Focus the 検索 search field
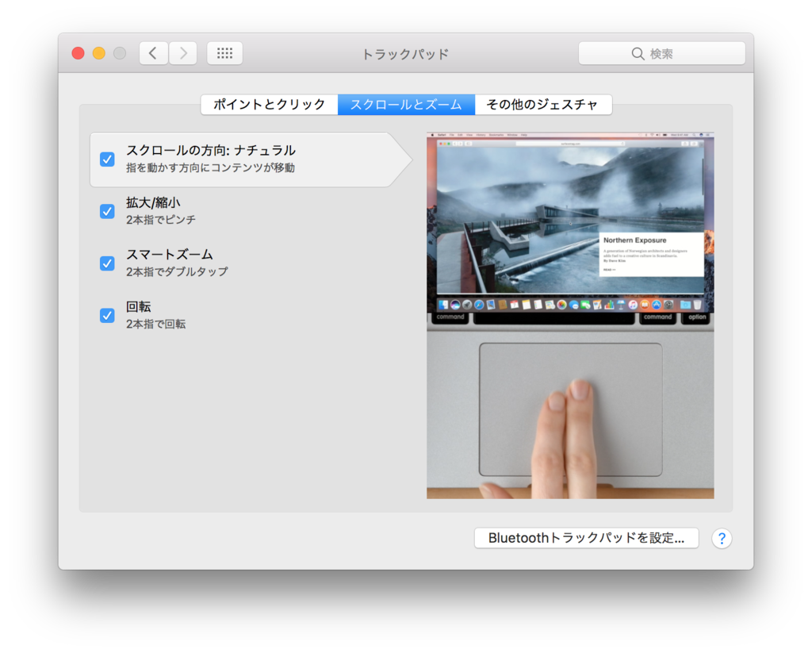Image resolution: width=812 pixels, height=653 pixels. point(662,53)
